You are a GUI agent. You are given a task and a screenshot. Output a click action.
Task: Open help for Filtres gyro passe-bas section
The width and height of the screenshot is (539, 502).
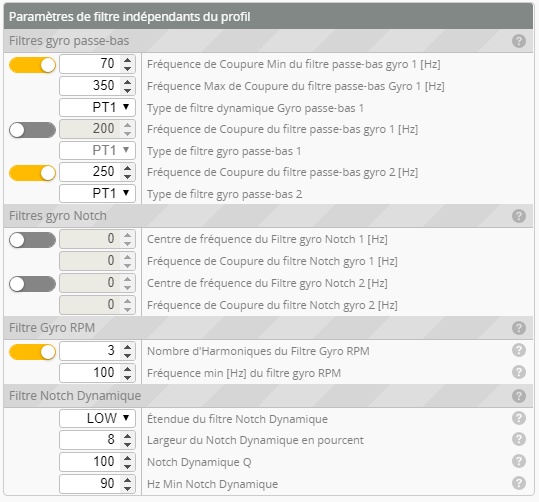[x=519, y=41]
